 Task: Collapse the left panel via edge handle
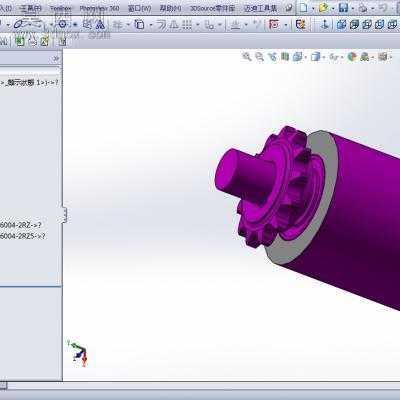tap(65, 215)
